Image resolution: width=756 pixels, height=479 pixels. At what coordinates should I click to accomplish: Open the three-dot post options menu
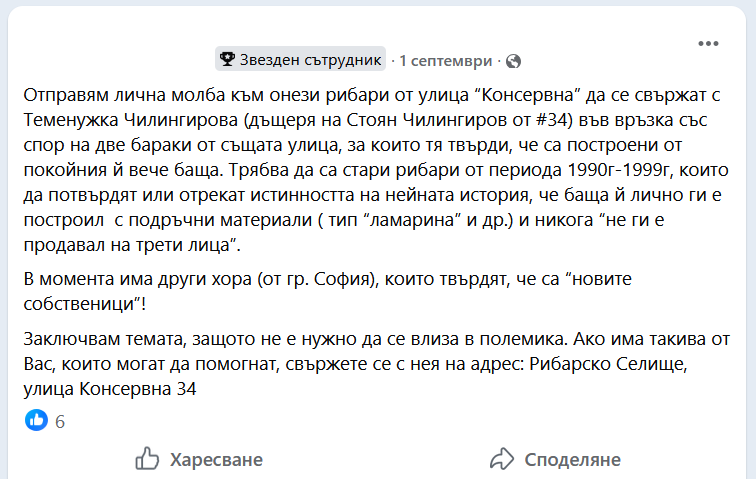pos(708,44)
